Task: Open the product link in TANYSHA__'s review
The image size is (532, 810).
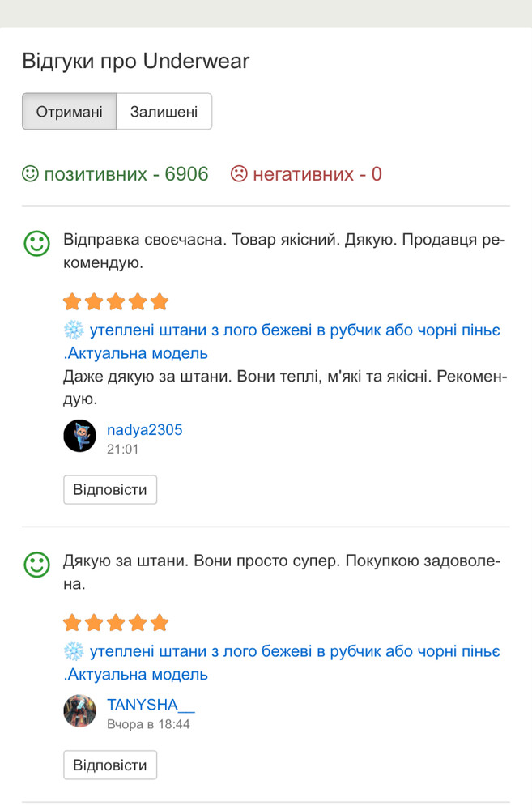Action: [x=295, y=652]
